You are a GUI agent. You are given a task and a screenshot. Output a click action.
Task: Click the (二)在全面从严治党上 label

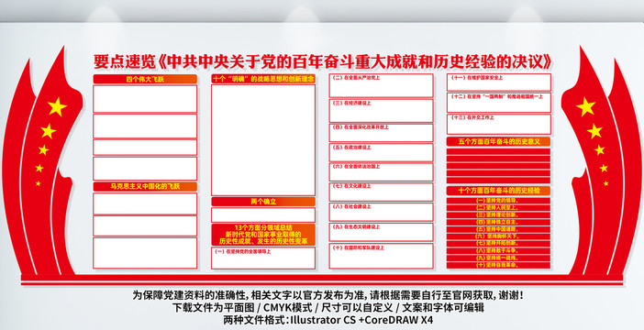click(356, 77)
